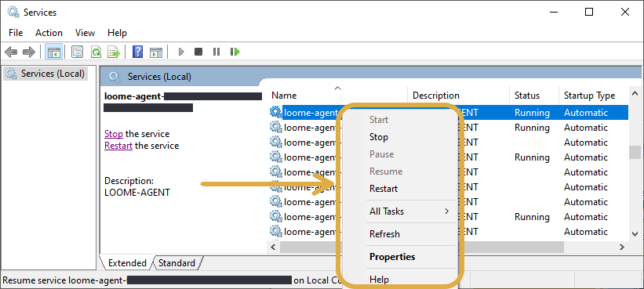Click the LOOME-AGENT description text in left pane
This screenshot has height=289, width=644.
pos(137,192)
